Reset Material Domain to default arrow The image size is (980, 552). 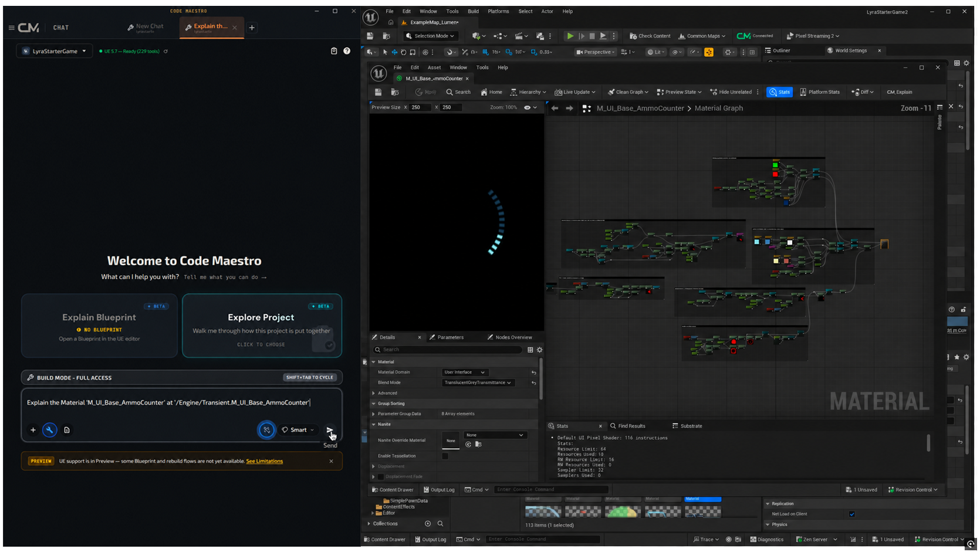[533, 372]
